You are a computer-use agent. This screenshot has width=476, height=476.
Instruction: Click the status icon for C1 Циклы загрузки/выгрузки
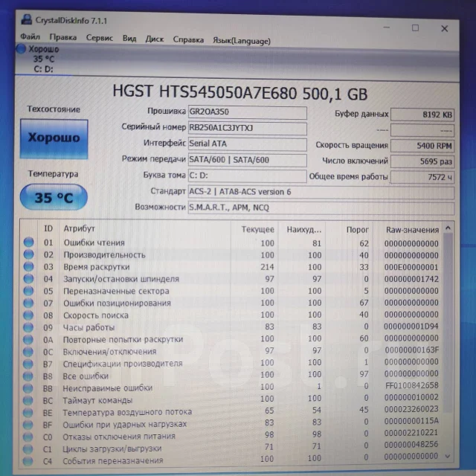point(28,448)
